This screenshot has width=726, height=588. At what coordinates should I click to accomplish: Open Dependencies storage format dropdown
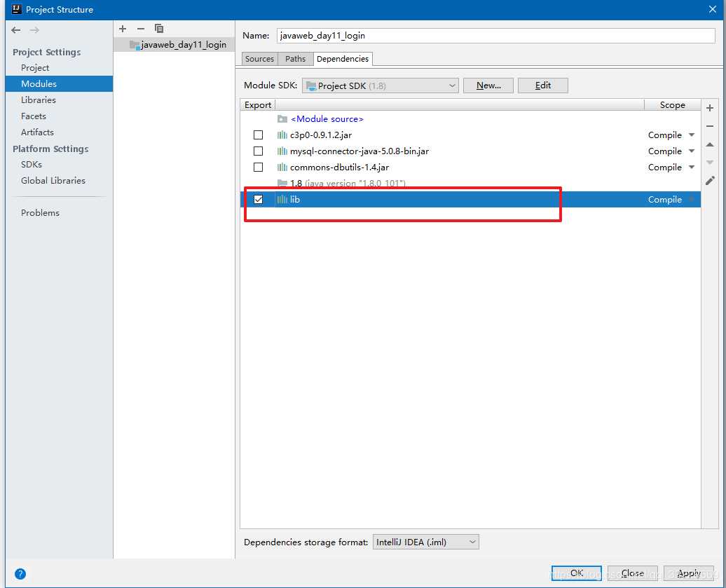pos(426,542)
